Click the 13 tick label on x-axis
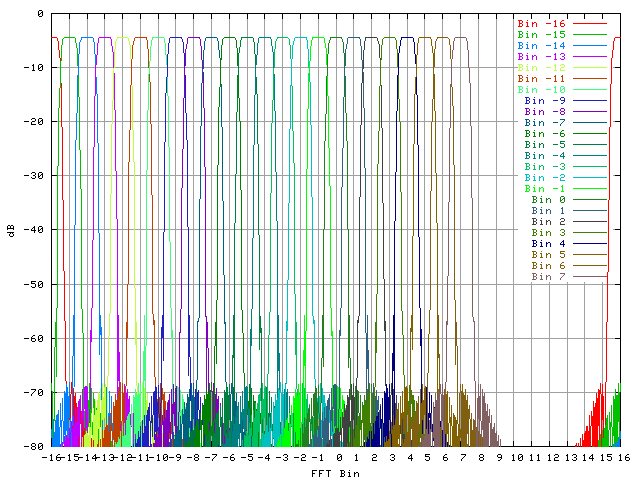The height and width of the screenshot is (480, 640). (x=570, y=458)
